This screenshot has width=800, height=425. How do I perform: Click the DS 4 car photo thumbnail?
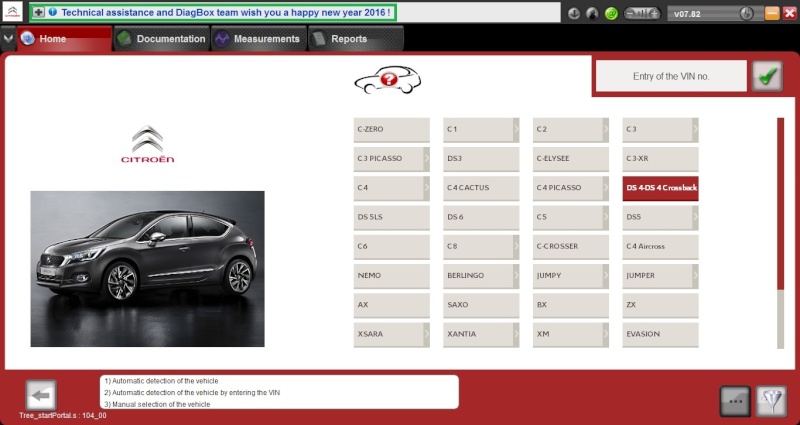pos(147,269)
